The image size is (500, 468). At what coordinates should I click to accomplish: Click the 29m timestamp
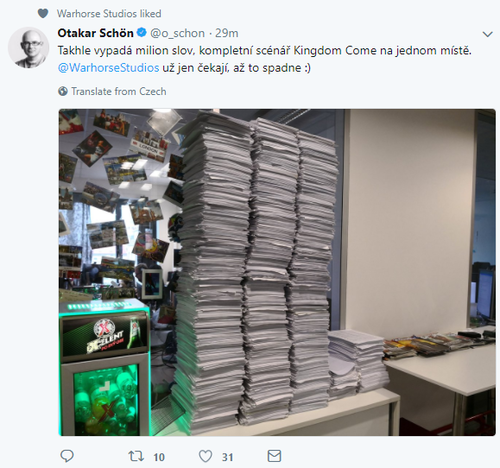pos(227,33)
